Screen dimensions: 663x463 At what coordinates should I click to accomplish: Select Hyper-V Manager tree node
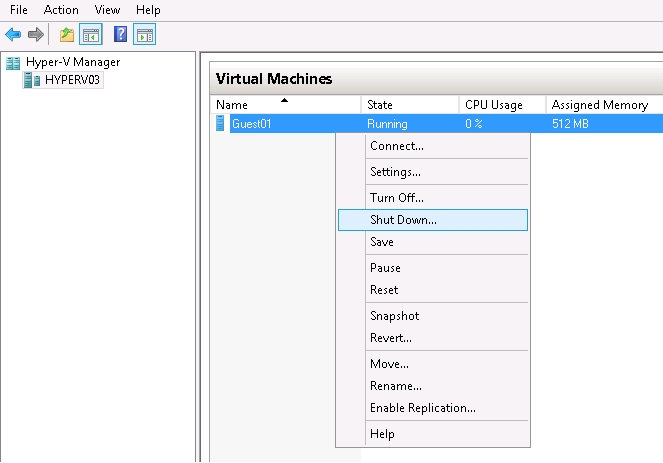pos(73,63)
